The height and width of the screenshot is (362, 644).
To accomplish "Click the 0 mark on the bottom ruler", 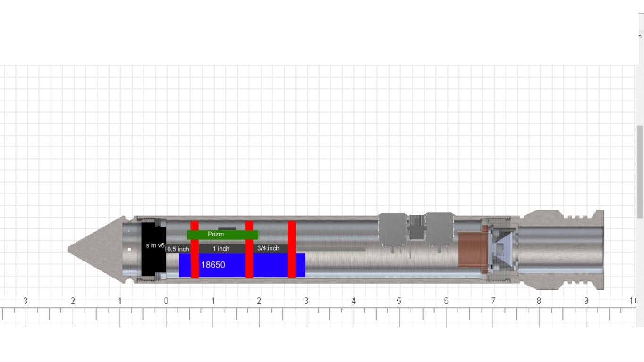I will (166, 301).
